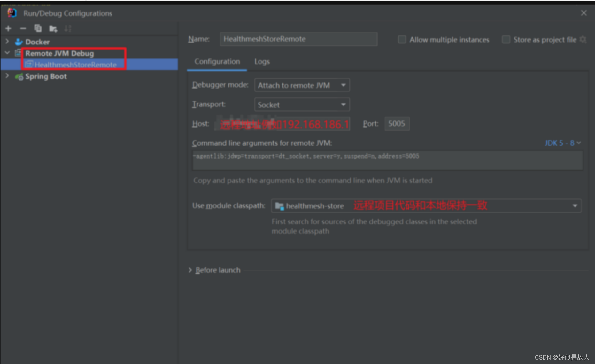Open the Transport dropdown showing Socket
The image size is (595, 364).
point(344,105)
